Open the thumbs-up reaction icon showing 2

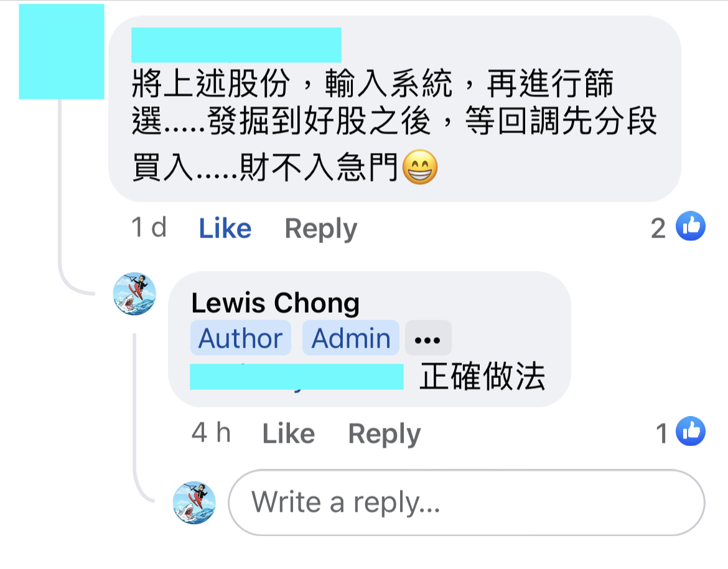click(691, 226)
